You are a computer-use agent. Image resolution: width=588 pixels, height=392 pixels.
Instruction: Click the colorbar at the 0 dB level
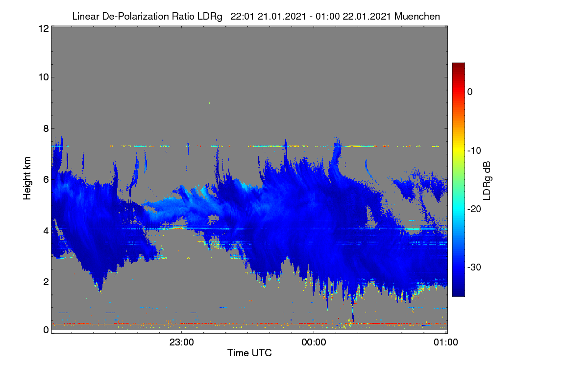click(x=458, y=92)
